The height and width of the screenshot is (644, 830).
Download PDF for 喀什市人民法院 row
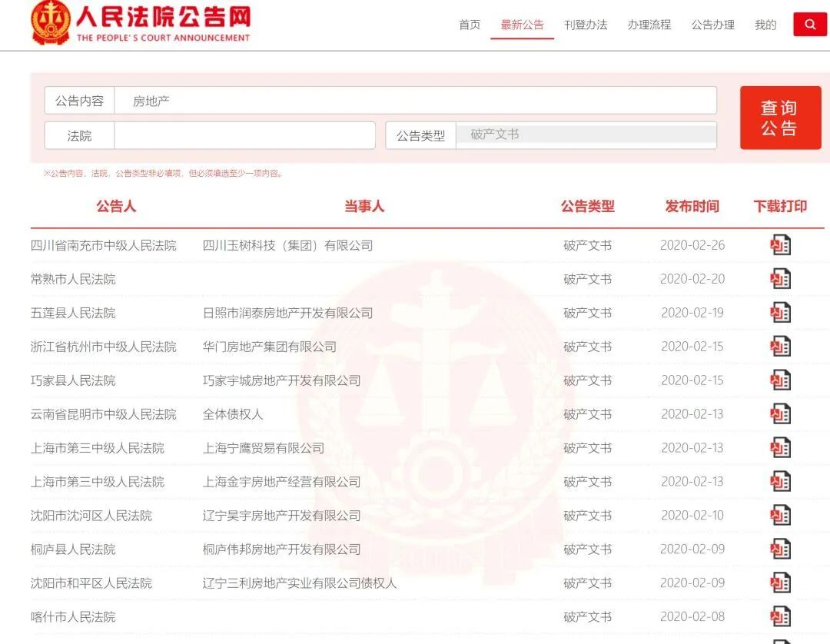tap(780, 617)
